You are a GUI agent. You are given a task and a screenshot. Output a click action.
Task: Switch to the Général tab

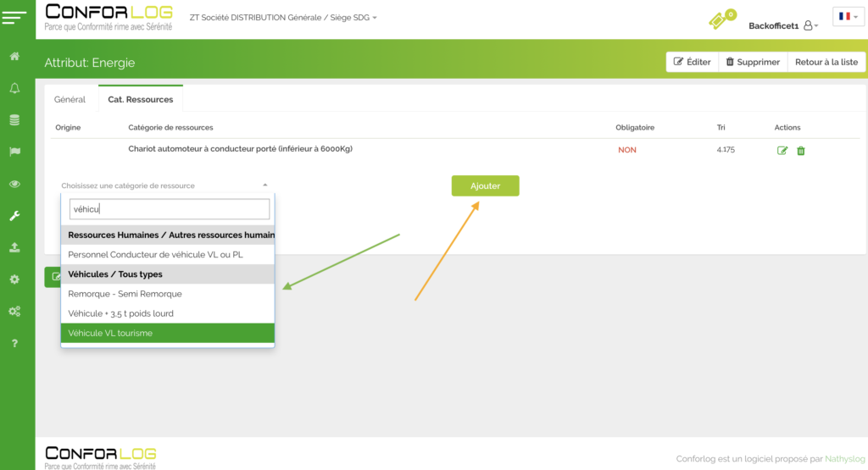(x=70, y=99)
